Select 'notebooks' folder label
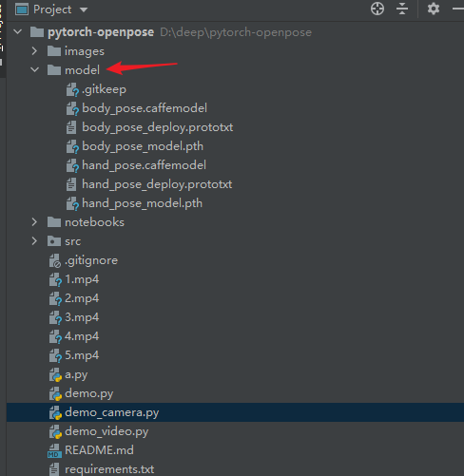Viewport: 464px width, 476px height. [x=94, y=222]
